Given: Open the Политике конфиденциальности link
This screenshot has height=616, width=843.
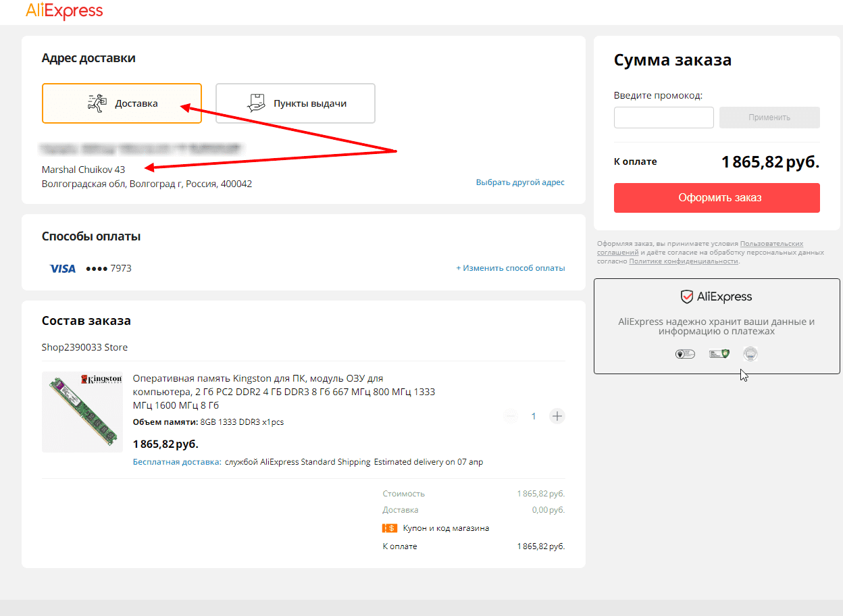Looking at the screenshot, I should 683,261.
